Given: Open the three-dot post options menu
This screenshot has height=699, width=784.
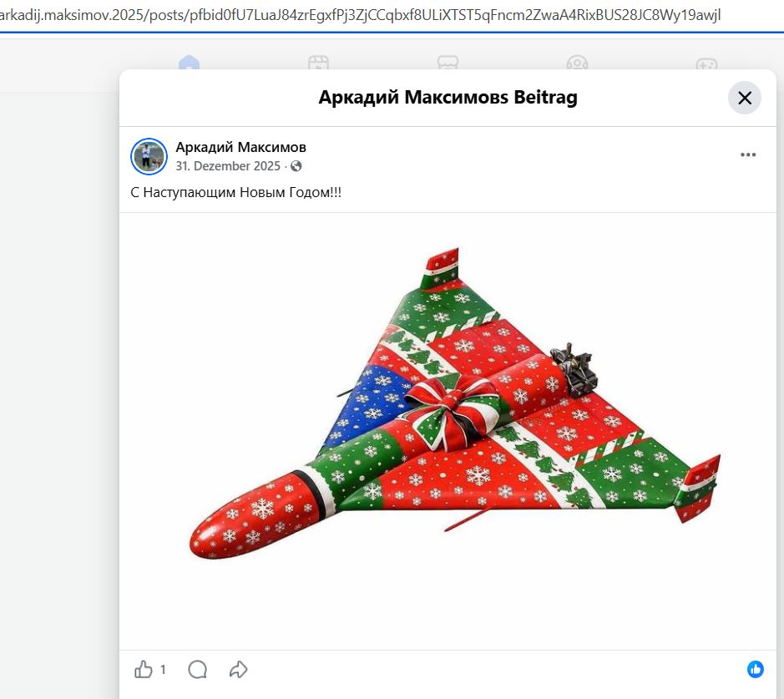Looking at the screenshot, I should pos(747,154).
